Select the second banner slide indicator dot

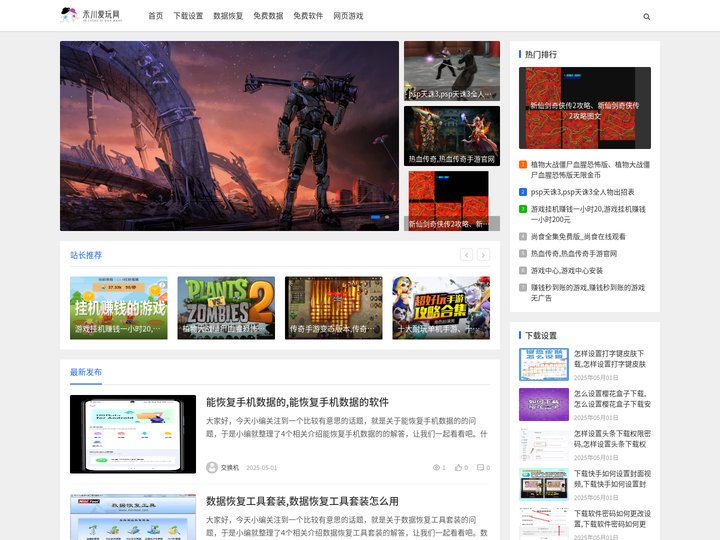(387, 217)
